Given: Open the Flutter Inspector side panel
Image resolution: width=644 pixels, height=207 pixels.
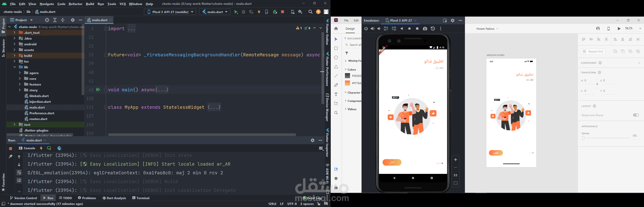Looking at the screenshot, I should coord(327,143).
